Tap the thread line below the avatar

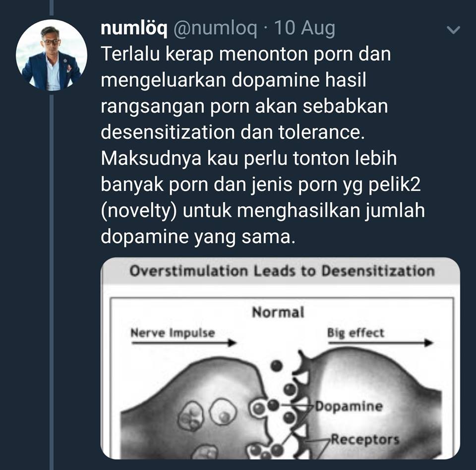click(51, 283)
